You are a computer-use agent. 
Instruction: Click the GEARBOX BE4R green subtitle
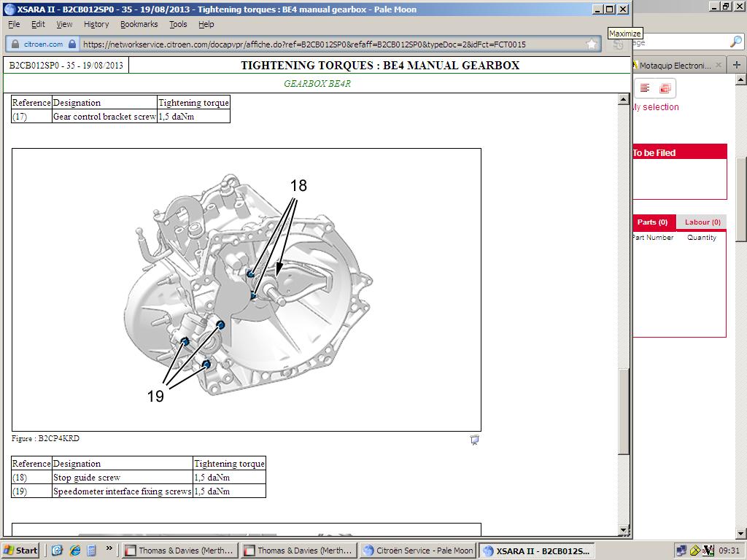coord(317,83)
